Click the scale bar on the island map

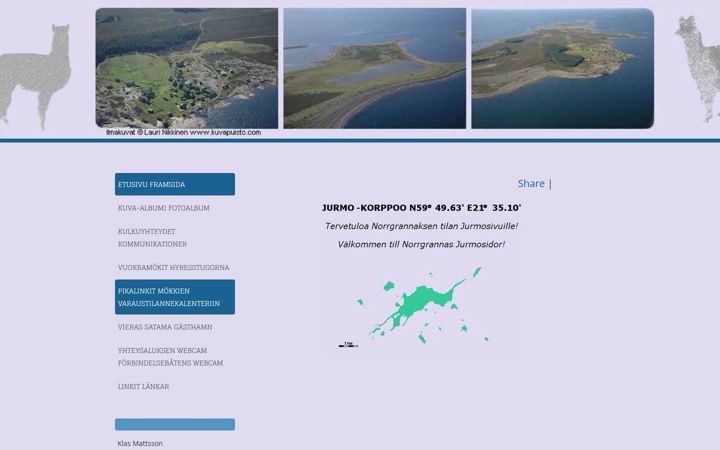pos(348,344)
